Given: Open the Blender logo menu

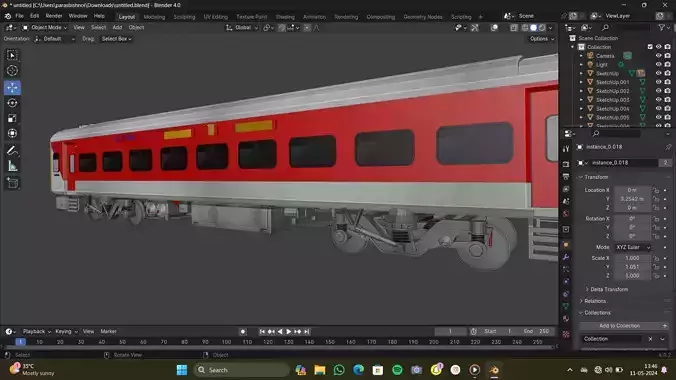Looking at the screenshot, I should click(8, 16).
